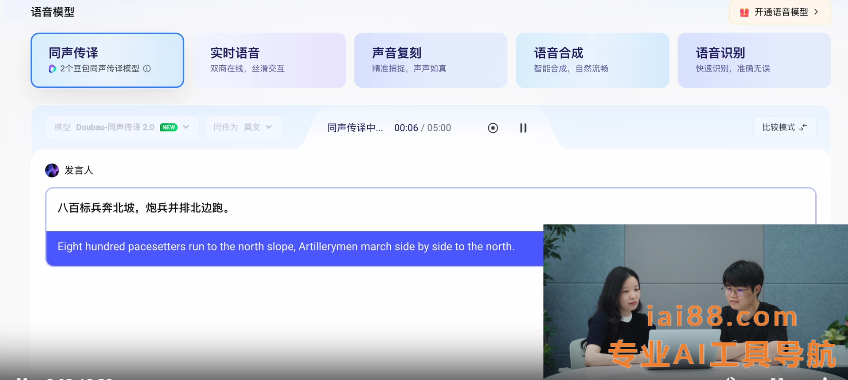Click the Doubao logo icon under 同声传译
Screen dimensions: 848x380
(x=52, y=69)
